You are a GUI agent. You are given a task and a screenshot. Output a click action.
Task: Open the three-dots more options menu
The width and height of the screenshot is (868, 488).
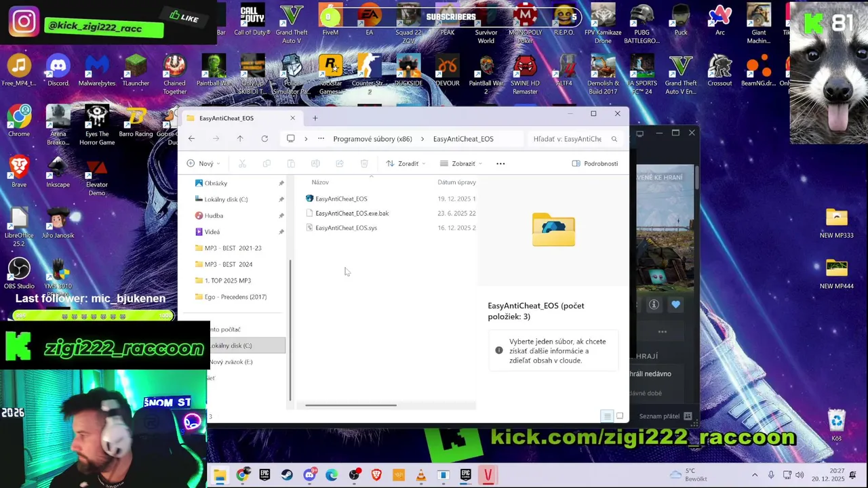[x=500, y=163]
